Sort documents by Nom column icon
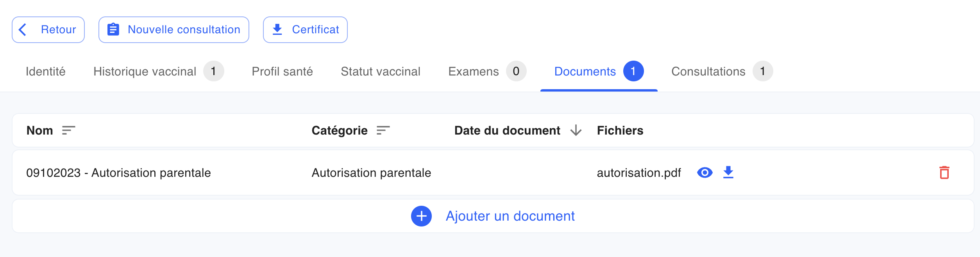 pos(68,130)
